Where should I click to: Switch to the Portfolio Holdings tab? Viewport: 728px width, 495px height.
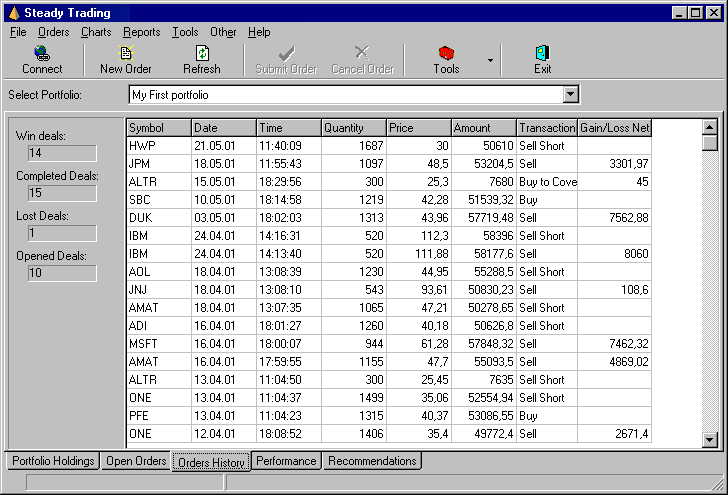[x=53, y=461]
